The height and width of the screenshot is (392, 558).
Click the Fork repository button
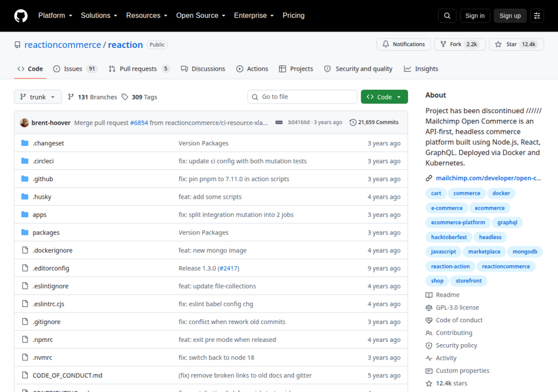click(x=459, y=44)
